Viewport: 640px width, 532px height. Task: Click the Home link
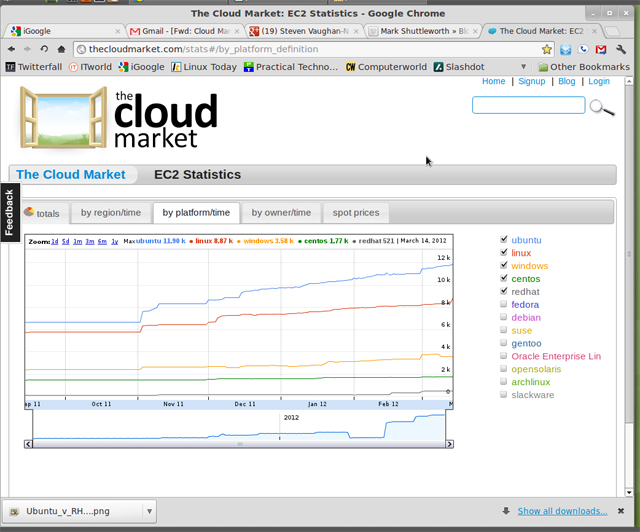[x=493, y=81]
